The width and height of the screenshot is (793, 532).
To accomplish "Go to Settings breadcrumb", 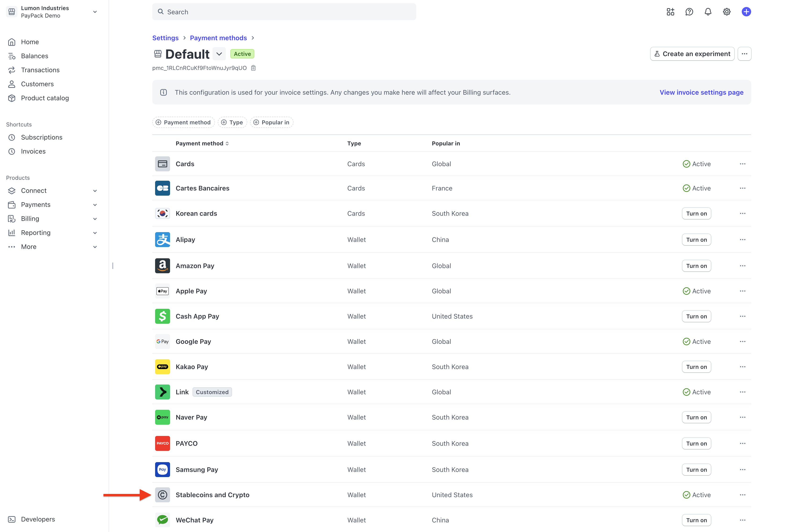I will 165,38.
